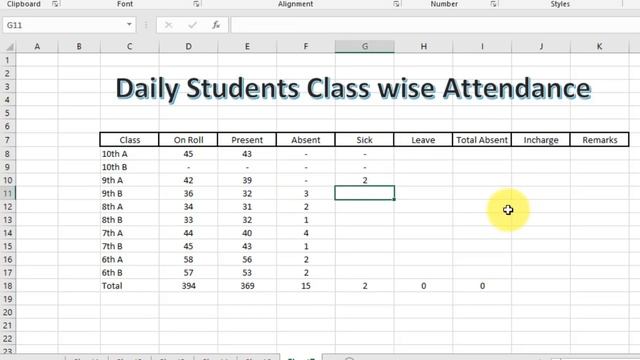Select row 1 header

[x=8, y=60]
